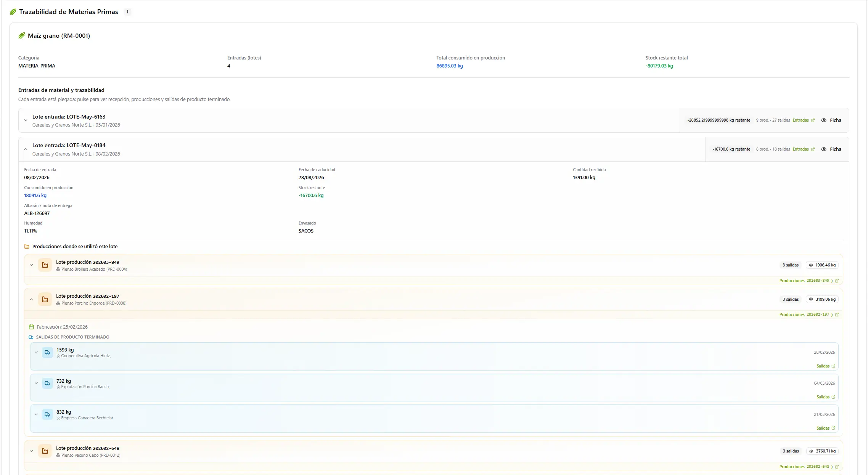Click factory icon of production lot 202603-849

click(x=45, y=265)
